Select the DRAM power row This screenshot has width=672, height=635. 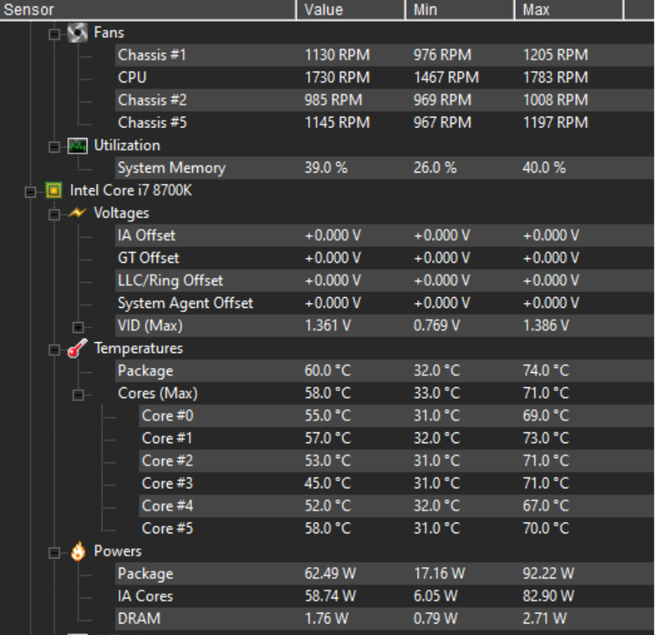click(384, 619)
